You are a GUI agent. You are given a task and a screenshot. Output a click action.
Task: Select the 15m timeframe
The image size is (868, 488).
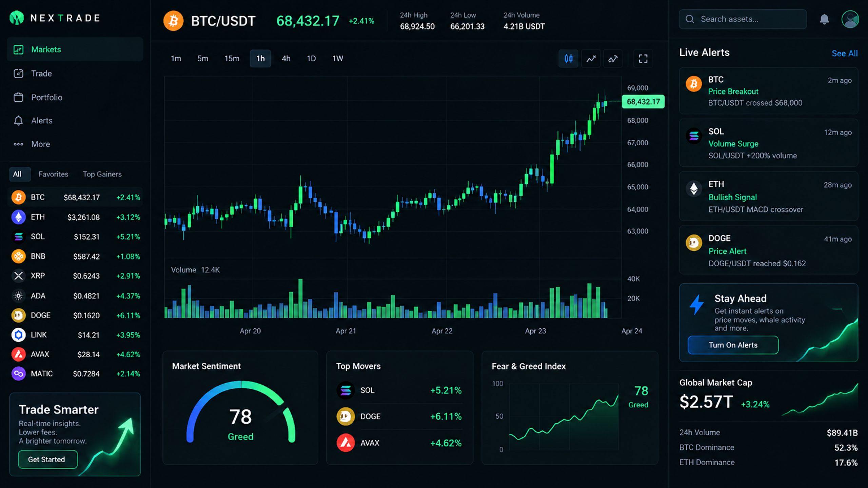[232, 59]
